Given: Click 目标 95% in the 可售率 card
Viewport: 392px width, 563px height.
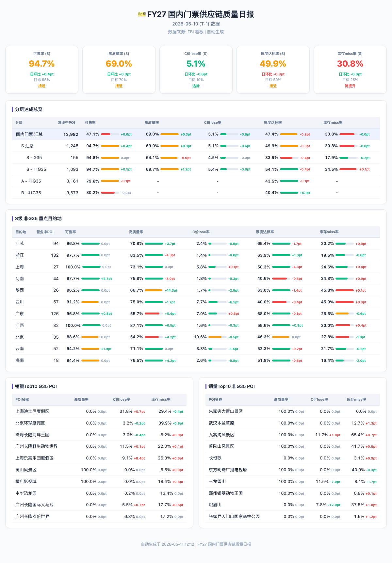Looking at the screenshot, I should (x=42, y=80).
